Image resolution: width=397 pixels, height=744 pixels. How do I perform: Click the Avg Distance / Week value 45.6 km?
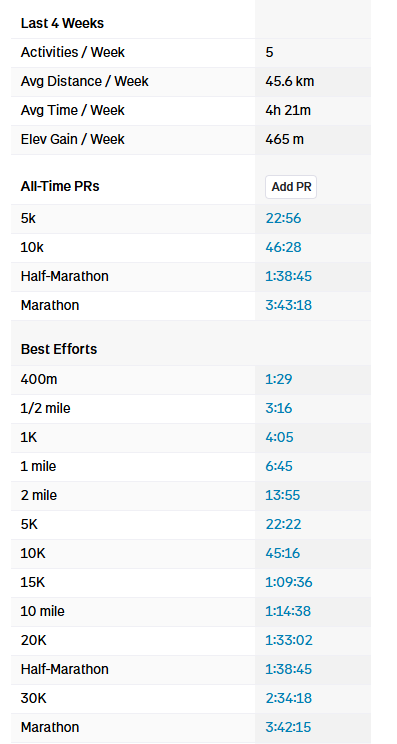pyautogui.click(x=289, y=82)
